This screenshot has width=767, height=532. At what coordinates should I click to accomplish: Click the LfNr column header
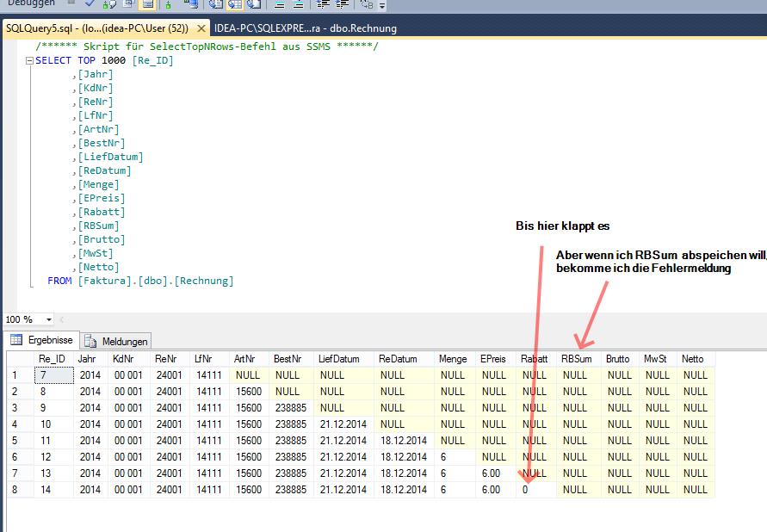pos(209,359)
